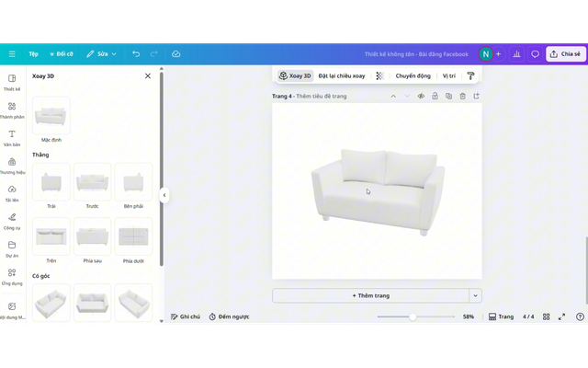The image size is (588, 368).
Task: Open the magic content sidebar icon
Action: [x=12, y=311]
